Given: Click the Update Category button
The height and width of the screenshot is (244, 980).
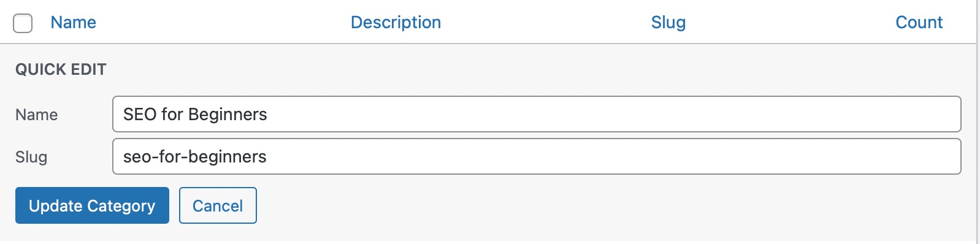Looking at the screenshot, I should pyautogui.click(x=92, y=205).
